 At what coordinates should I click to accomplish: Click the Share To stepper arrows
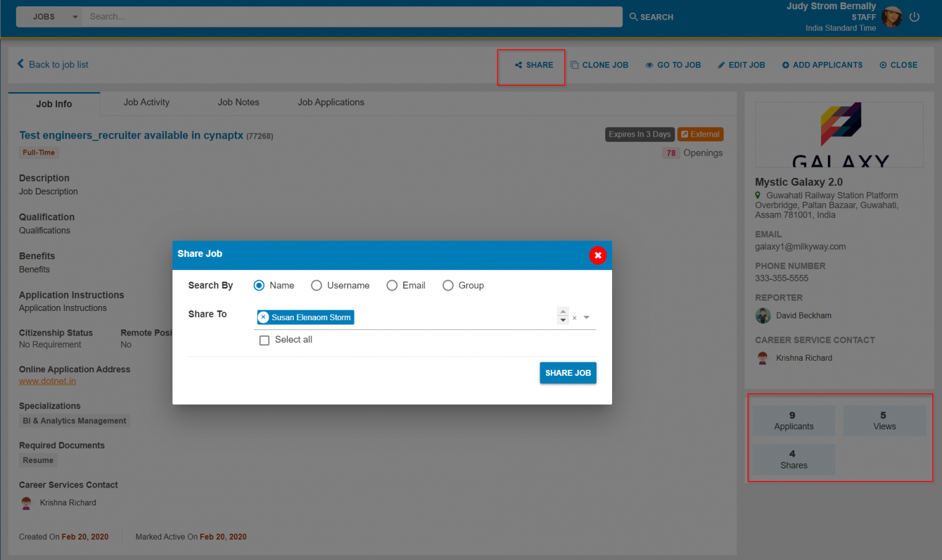point(563,316)
